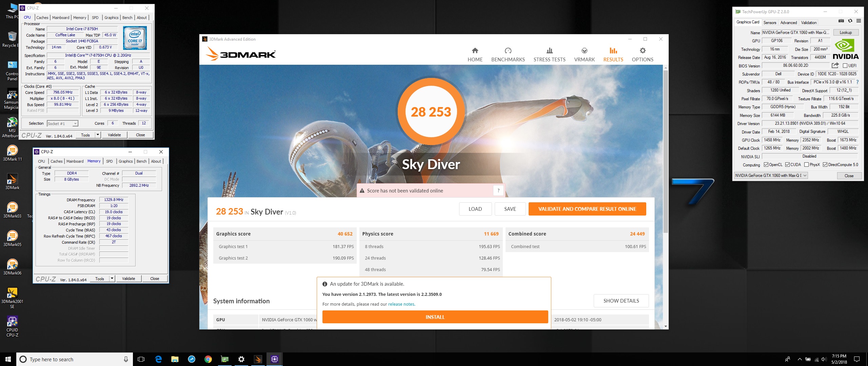
Task: Open 3DMark05 desktop shortcut
Action: click(12, 238)
